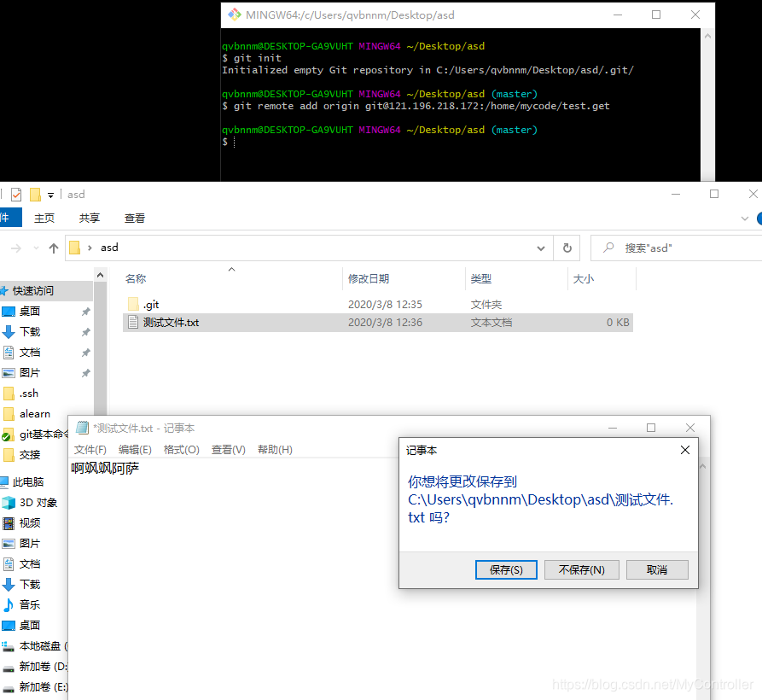The image size is (762, 700).
Task: Click the forward navigation arrow in Explorer
Action: pyautogui.click(x=16, y=248)
